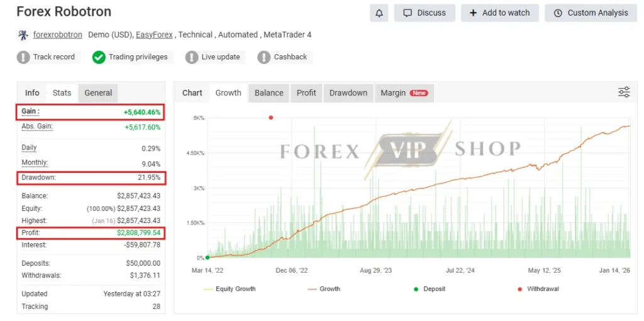The height and width of the screenshot is (321, 644).
Task: Select the Chart tab label
Action: tap(192, 93)
